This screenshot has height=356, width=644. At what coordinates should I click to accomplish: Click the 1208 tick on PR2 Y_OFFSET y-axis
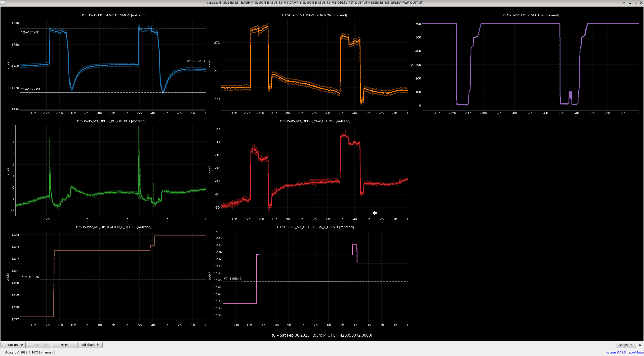coord(218,238)
